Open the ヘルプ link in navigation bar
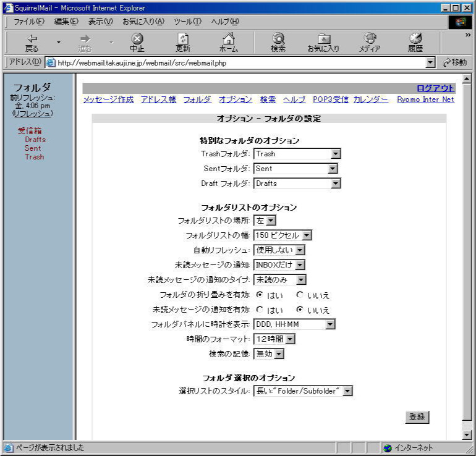476x456 pixels. point(294,99)
